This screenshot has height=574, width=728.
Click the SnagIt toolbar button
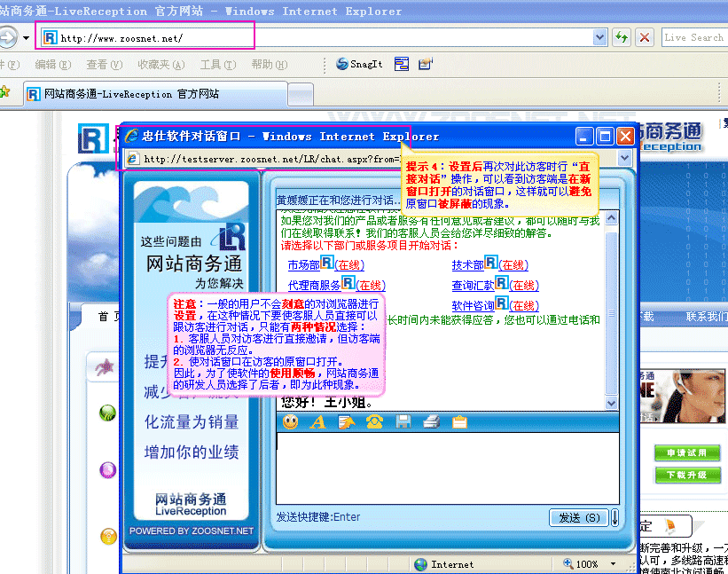358,64
